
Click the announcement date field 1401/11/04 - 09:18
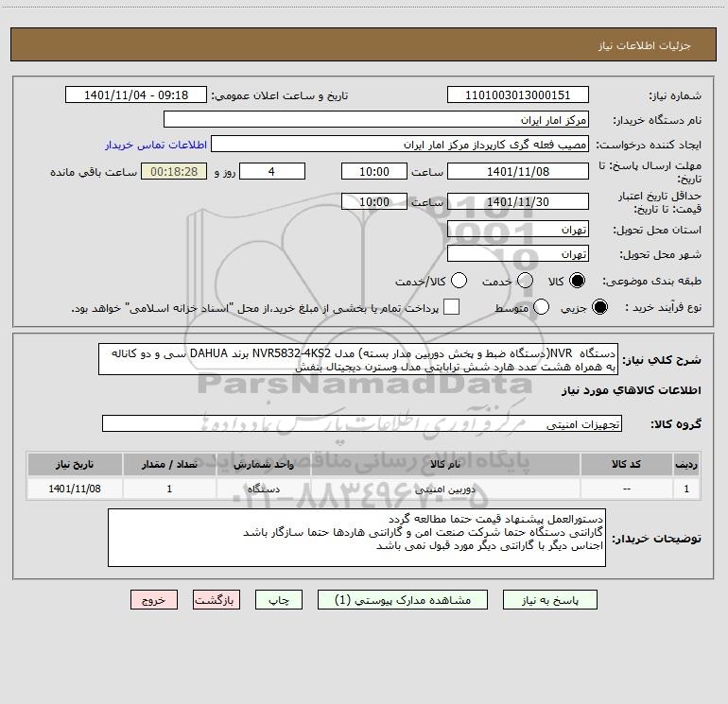[x=136, y=95]
